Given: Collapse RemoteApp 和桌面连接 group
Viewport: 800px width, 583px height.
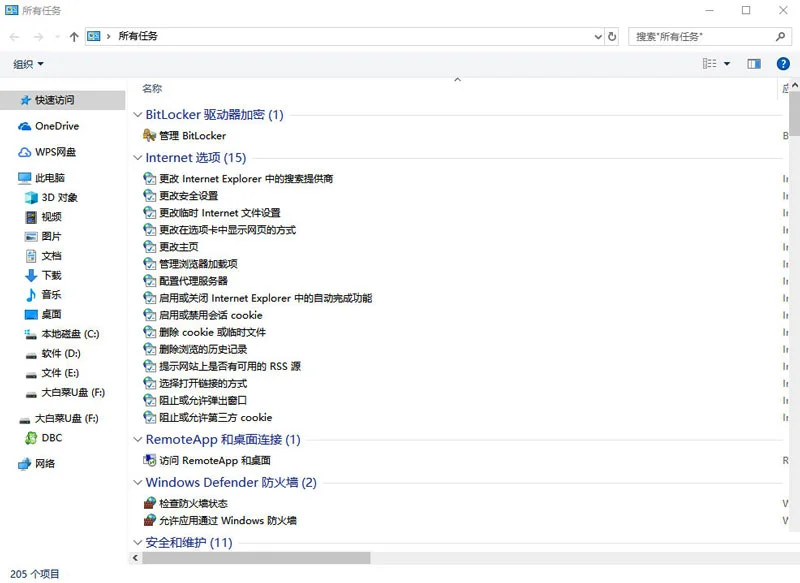Looking at the screenshot, I should (137, 439).
